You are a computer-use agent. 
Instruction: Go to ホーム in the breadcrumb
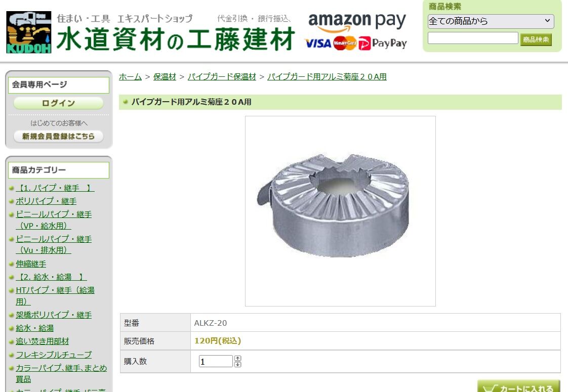pos(130,77)
